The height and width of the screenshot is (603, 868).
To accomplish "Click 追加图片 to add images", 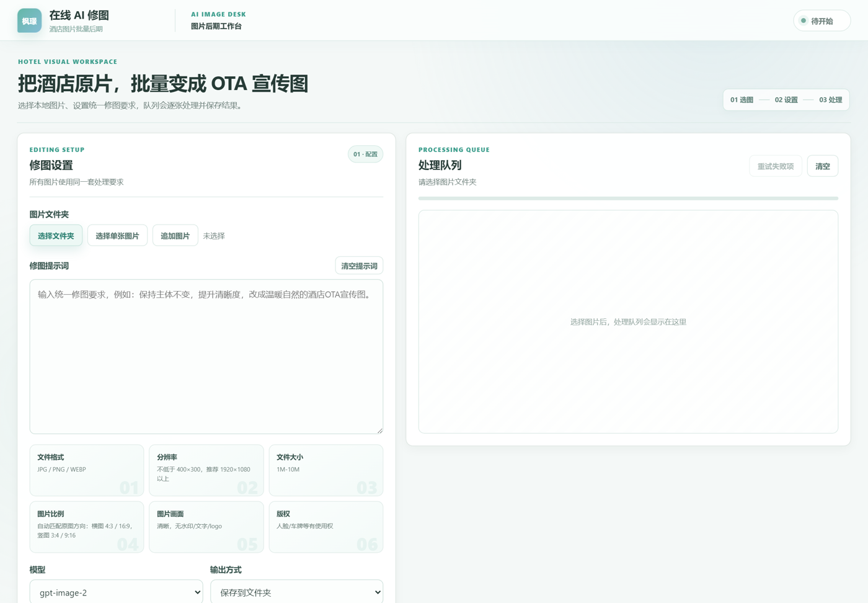I will click(175, 236).
